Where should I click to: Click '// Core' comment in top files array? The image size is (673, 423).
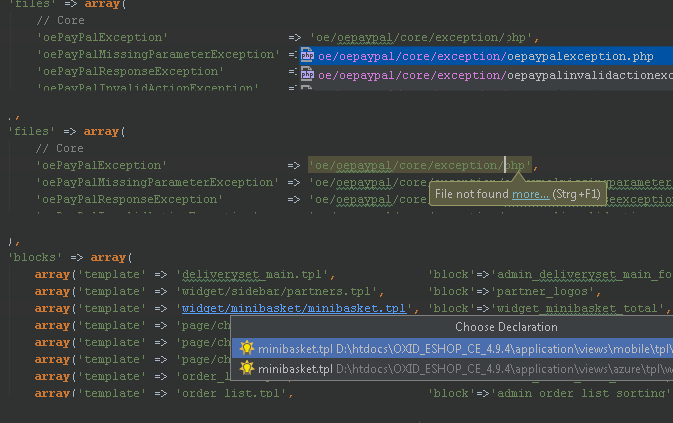(61, 21)
